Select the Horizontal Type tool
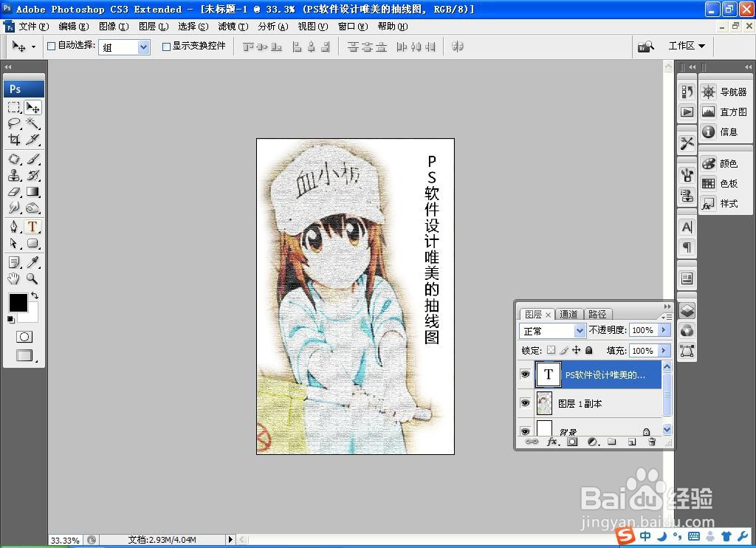Screen dimensions: 756x548 [x=32, y=226]
